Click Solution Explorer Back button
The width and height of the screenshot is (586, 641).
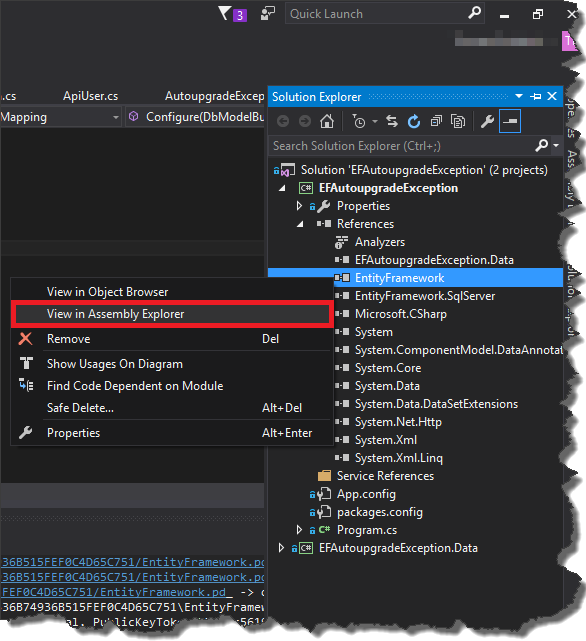pos(283,121)
